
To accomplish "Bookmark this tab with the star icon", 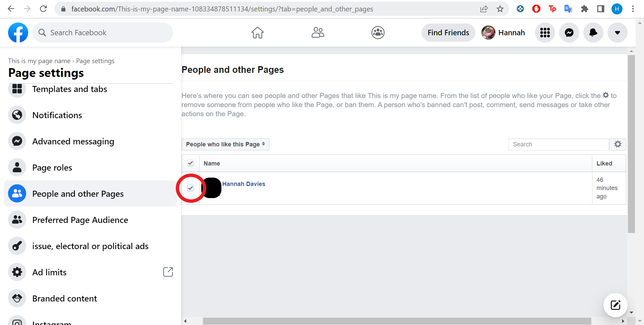I will 500,9.
